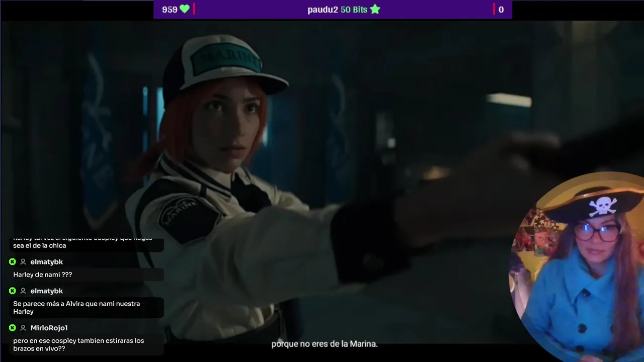This screenshot has height=362, width=644.
Task: Click green badge icon beside MirloRojo1
Action: [x=13, y=328]
